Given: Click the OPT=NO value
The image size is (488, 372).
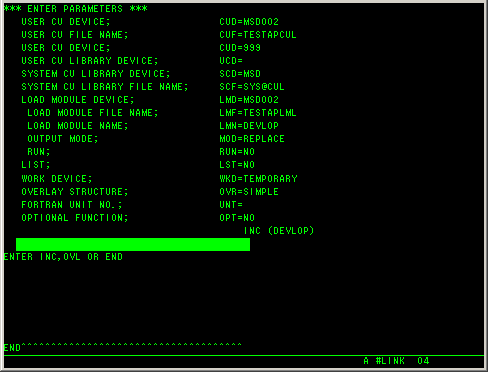Looking at the screenshot, I should point(237,218).
